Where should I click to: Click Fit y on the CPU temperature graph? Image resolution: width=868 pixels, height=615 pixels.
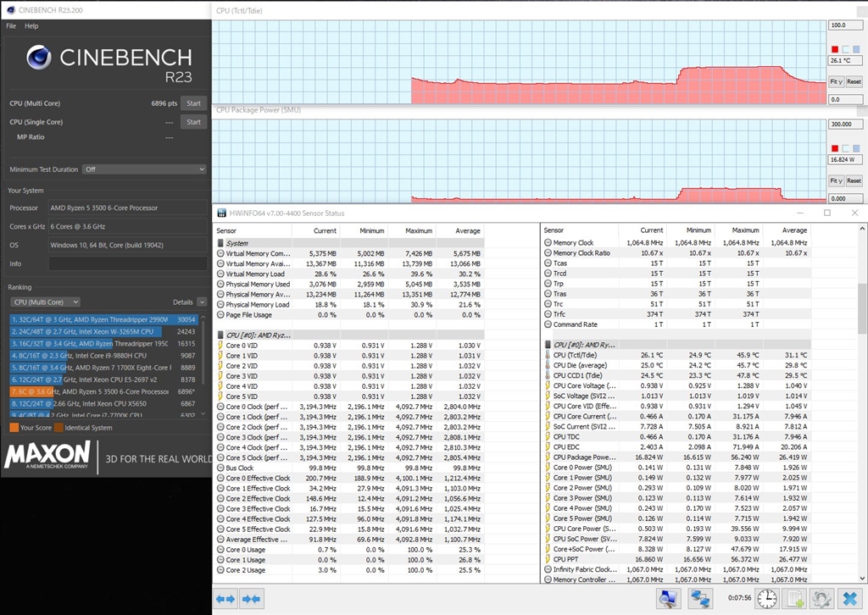[835, 82]
